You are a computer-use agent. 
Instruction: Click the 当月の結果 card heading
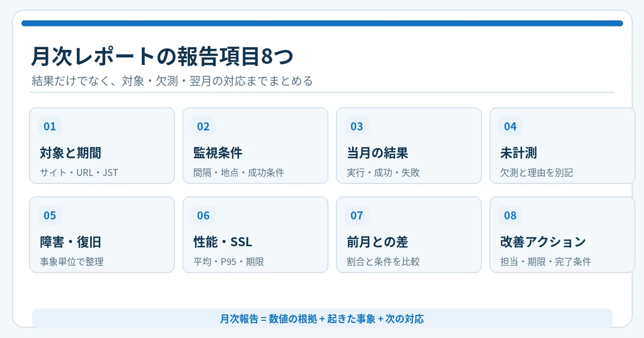click(377, 153)
